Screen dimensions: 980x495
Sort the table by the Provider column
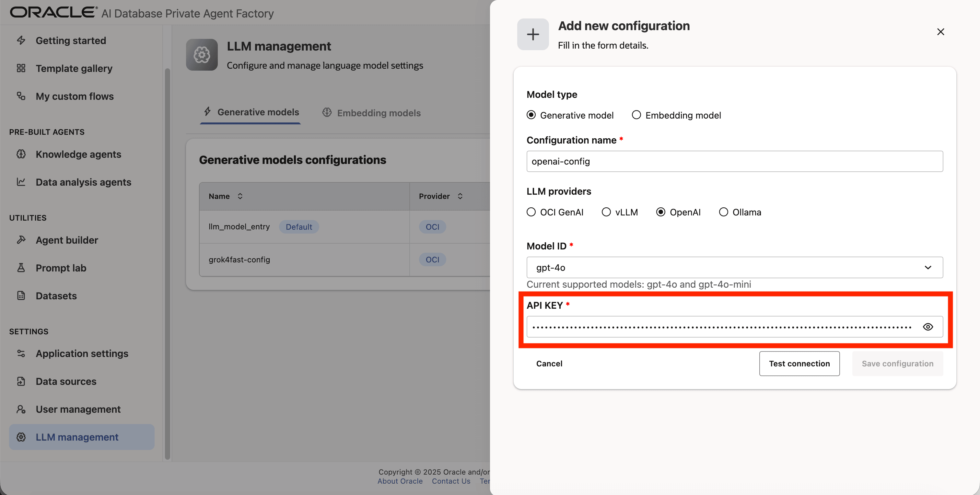(x=460, y=196)
